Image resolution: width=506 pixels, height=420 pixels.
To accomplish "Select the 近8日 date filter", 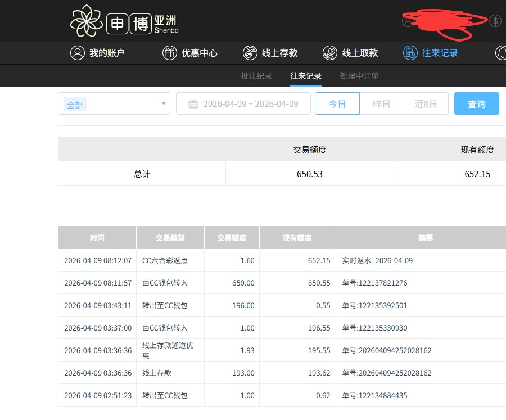I will pos(426,104).
